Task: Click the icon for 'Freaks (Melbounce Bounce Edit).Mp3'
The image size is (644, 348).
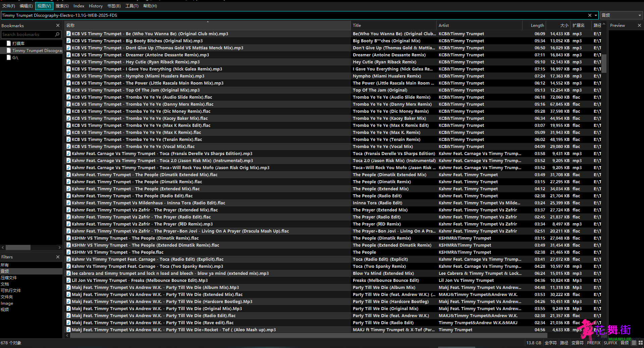Action: point(68,280)
